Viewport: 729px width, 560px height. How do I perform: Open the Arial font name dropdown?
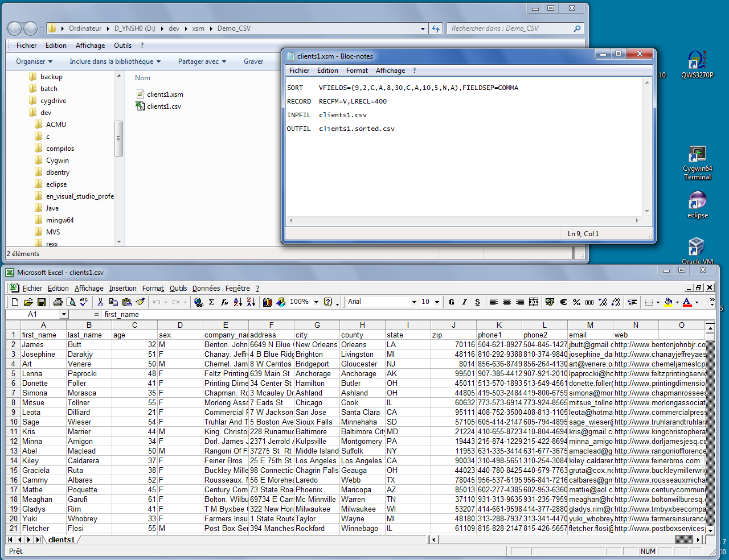tap(414, 302)
